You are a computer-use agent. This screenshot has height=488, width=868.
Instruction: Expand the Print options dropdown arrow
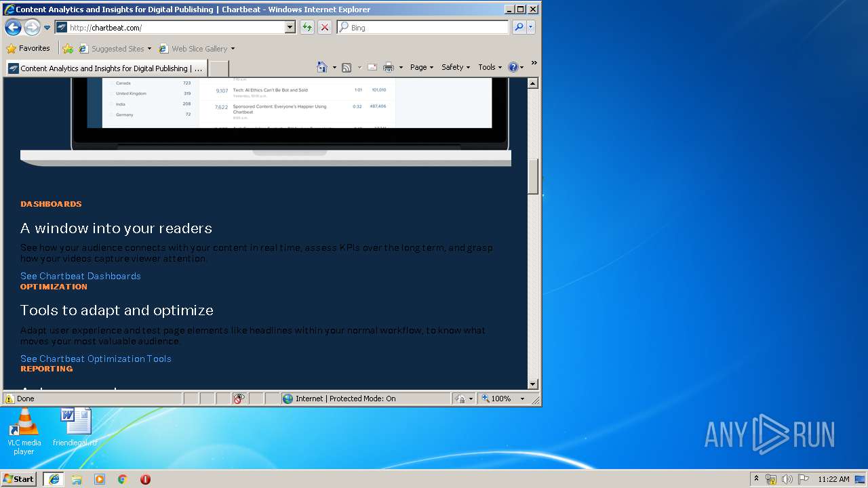pos(401,67)
